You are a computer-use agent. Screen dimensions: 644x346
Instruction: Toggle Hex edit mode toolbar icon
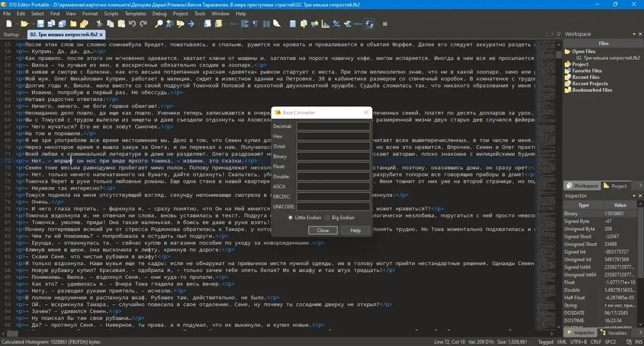pyautogui.click(x=234, y=24)
